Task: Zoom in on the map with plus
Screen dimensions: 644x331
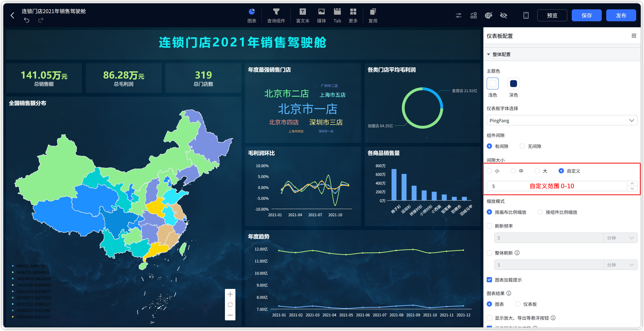Action: click(230, 294)
